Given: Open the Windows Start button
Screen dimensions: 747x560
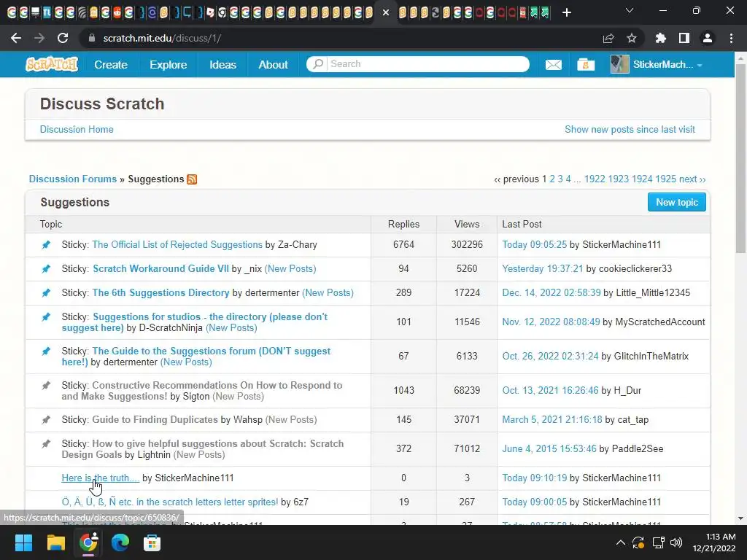Looking at the screenshot, I should point(23,542).
